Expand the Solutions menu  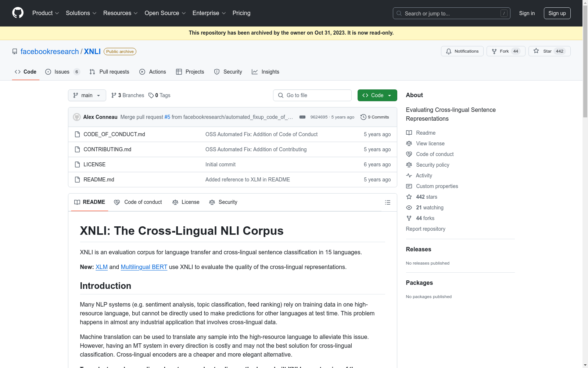tap(81, 13)
